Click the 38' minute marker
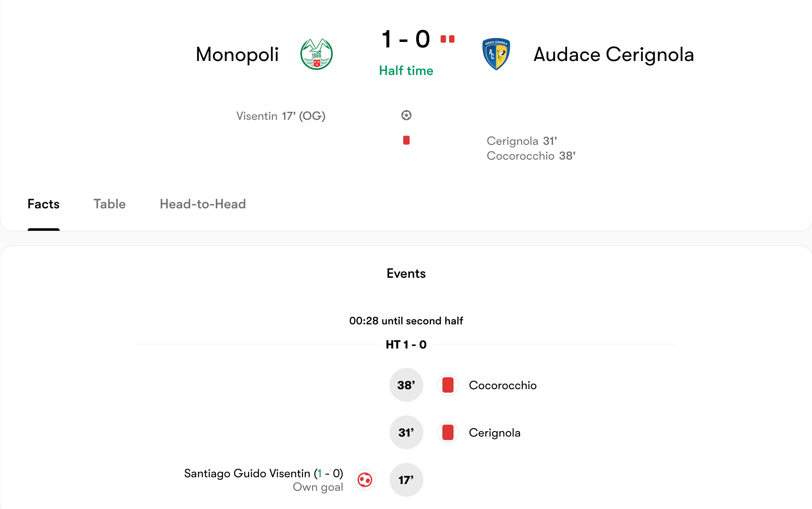812x509 pixels. click(x=406, y=385)
